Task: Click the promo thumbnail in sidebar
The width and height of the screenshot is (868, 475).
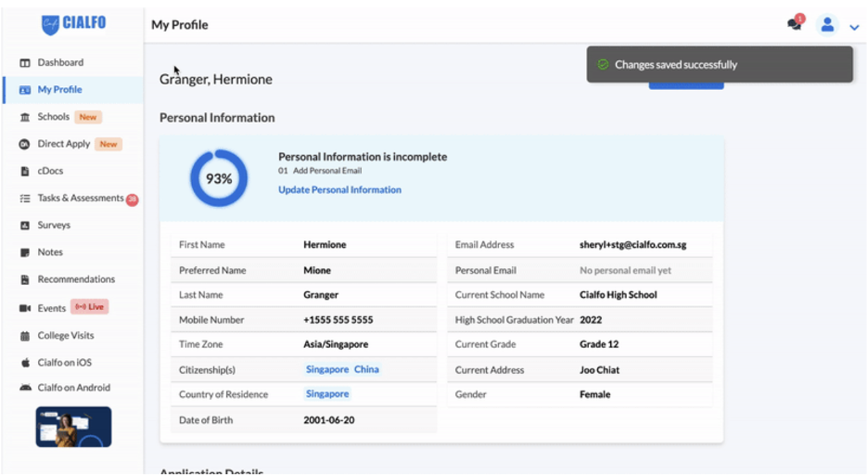Action: [x=73, y=427]
